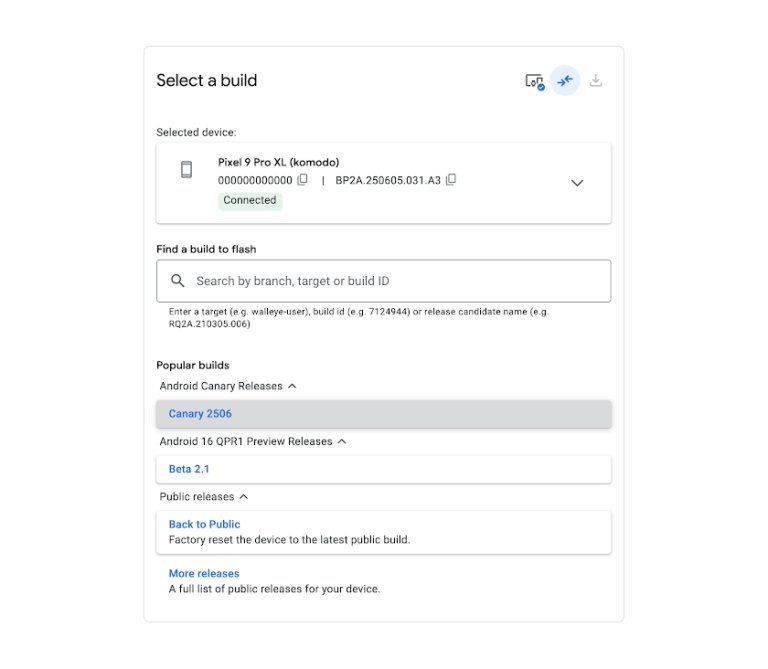
Task: Click the phone icon beside Pixel 9 Pro XL
Action: point(186,170)
